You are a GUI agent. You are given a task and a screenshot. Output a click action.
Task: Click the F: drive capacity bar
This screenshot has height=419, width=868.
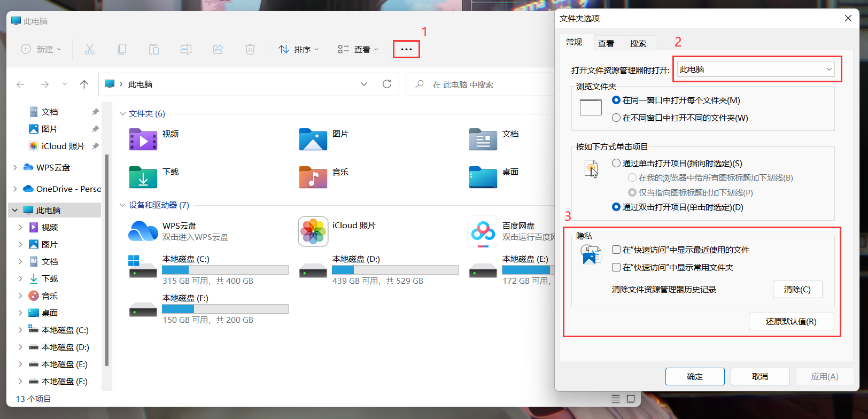(226, 309)
